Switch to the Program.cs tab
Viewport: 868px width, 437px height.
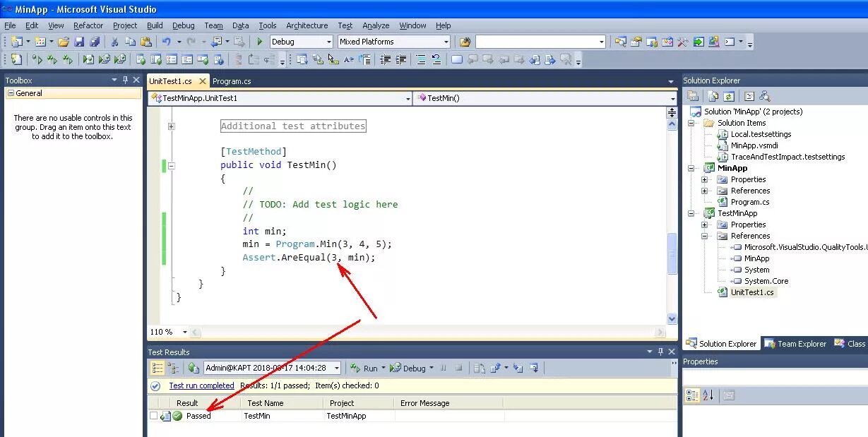(232, 81)
